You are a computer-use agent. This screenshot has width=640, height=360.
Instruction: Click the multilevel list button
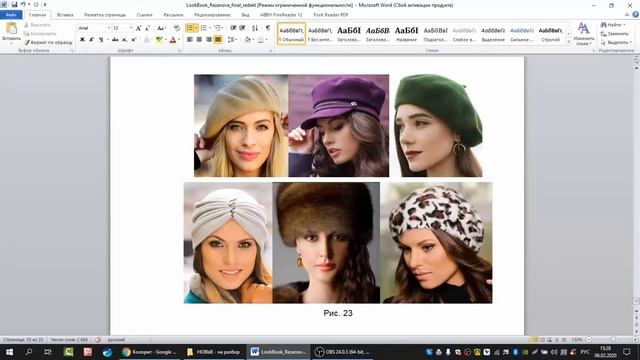pos(218,28)
